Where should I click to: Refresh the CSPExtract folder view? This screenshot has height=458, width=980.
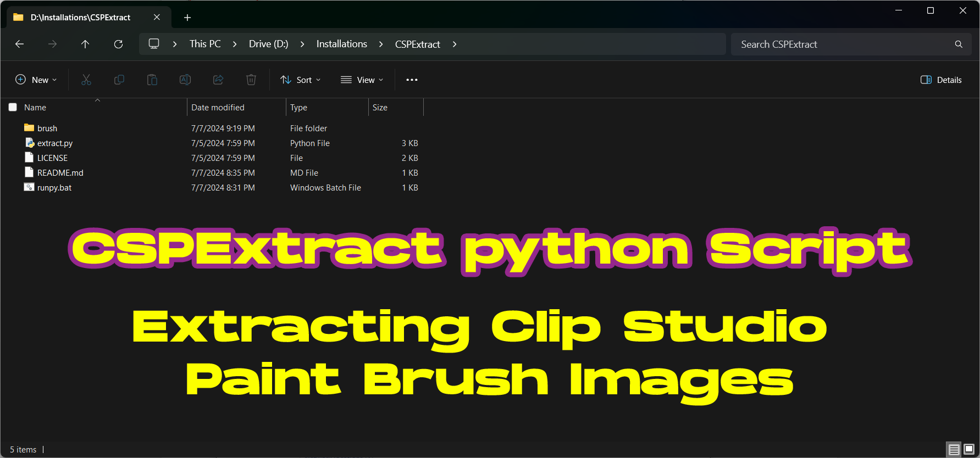[118, 44]
